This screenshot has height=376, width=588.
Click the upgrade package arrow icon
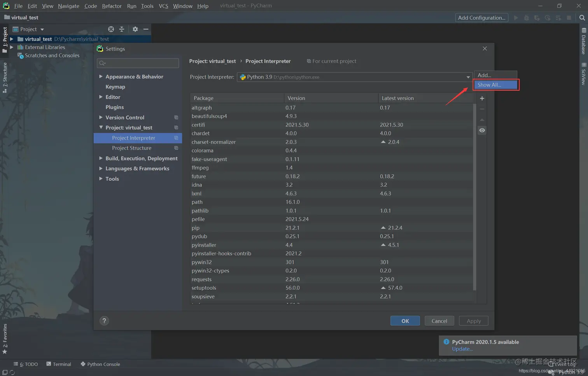coord(482,120)
